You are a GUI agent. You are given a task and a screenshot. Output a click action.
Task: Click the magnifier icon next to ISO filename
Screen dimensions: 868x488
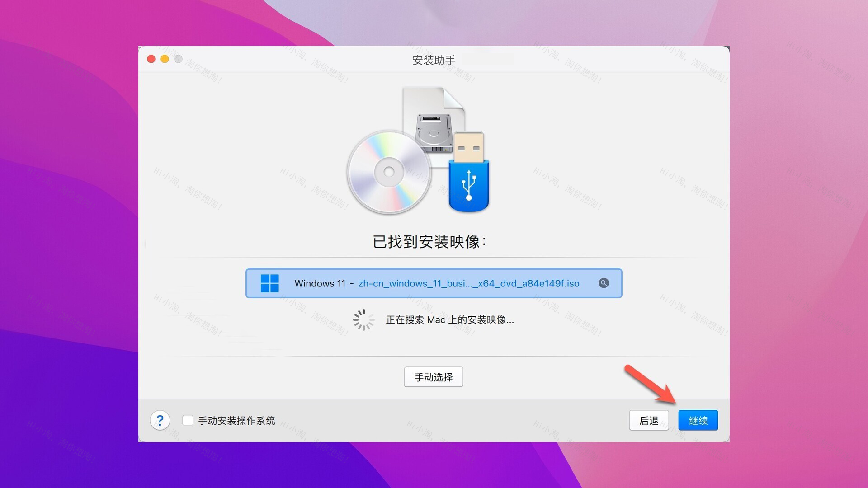[604, 283]
